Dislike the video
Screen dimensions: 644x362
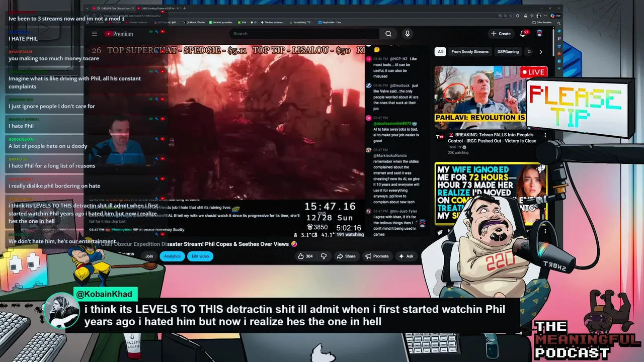(324, 256)
